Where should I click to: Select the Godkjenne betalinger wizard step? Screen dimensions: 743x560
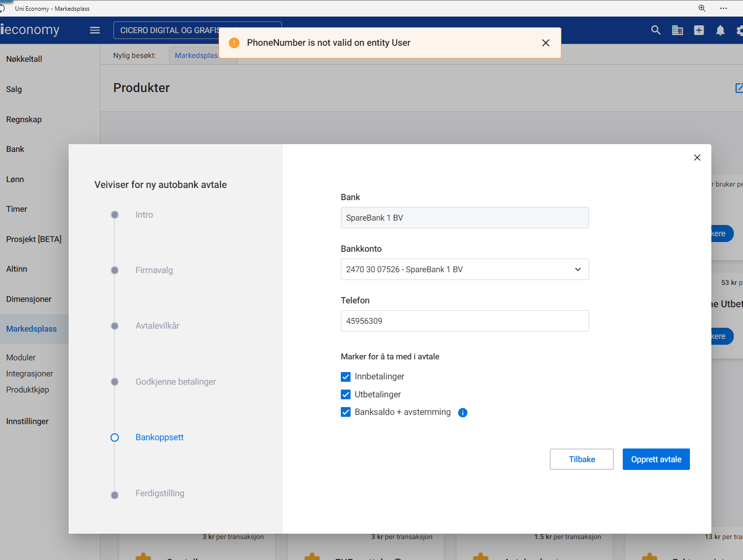click(x=176, y=382)
